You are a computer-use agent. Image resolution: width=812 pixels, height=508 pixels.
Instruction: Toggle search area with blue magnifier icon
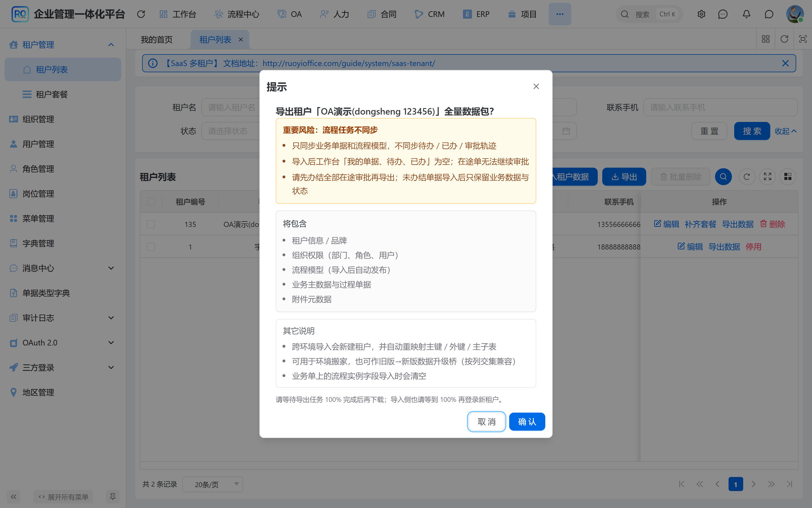pyautogui.click(x=723, y=177)
